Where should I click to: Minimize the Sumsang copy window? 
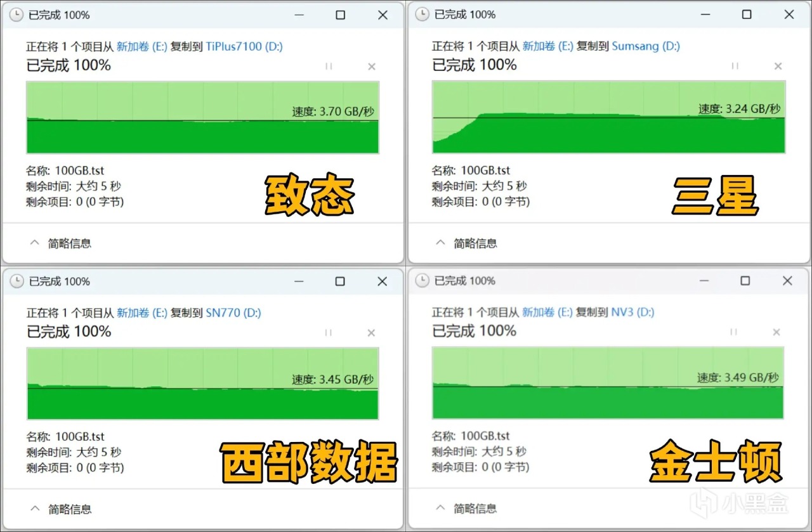(x=704, y=15)
